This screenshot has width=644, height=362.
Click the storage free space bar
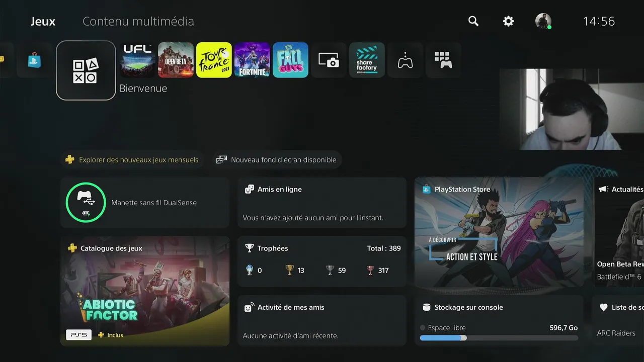tap(499, 338)
